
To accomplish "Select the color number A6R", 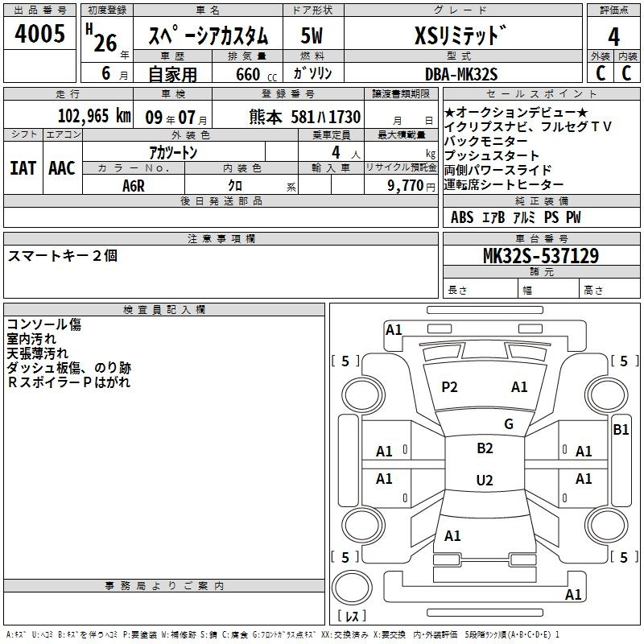I will click(134, 184).
